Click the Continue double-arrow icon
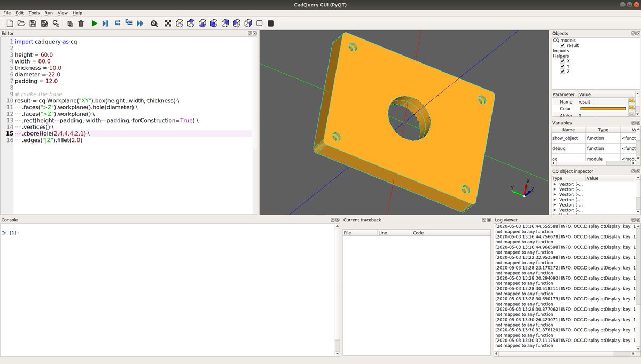This screenshot has width=641, height=364. (140, 23)
